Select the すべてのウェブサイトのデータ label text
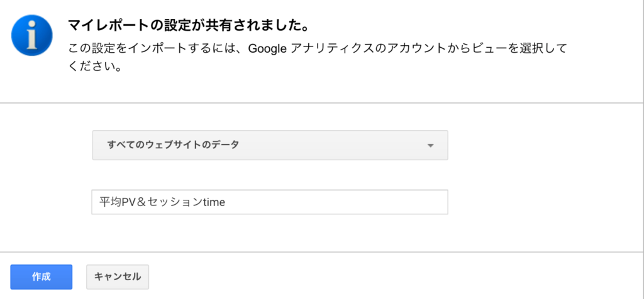The height and width of the screenshot is (299, 644). (x=173, y=144)
